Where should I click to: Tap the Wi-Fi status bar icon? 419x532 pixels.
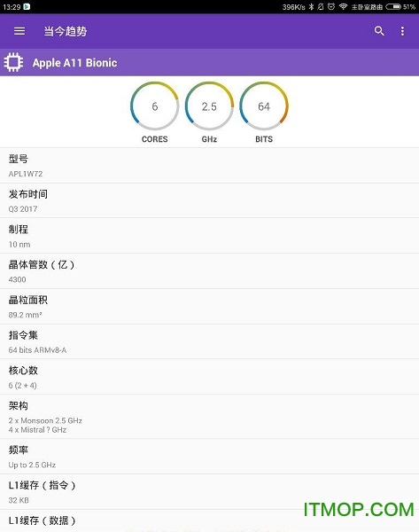click(x=343, y=7)
